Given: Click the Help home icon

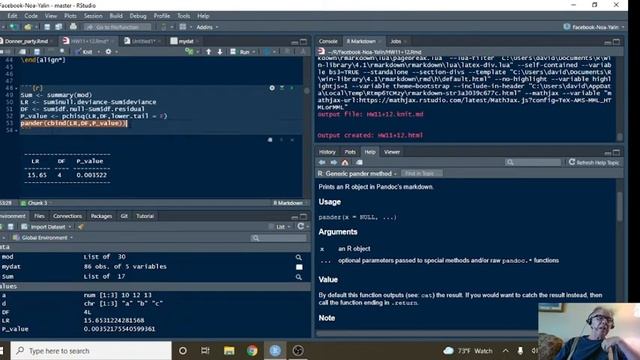Looking at the screenshot, I should point(345,162).
